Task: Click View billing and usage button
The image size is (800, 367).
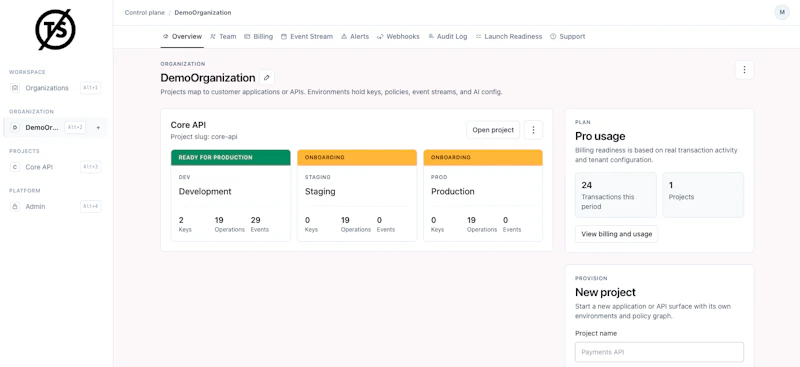Action: pyautogui.click(x=616, y=234)
